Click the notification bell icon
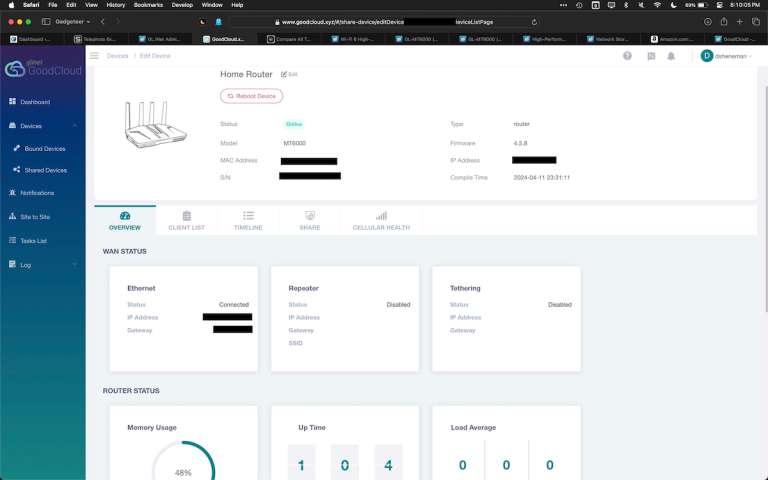The width and height of the screenshot is (768, 480). click(672, 56)
